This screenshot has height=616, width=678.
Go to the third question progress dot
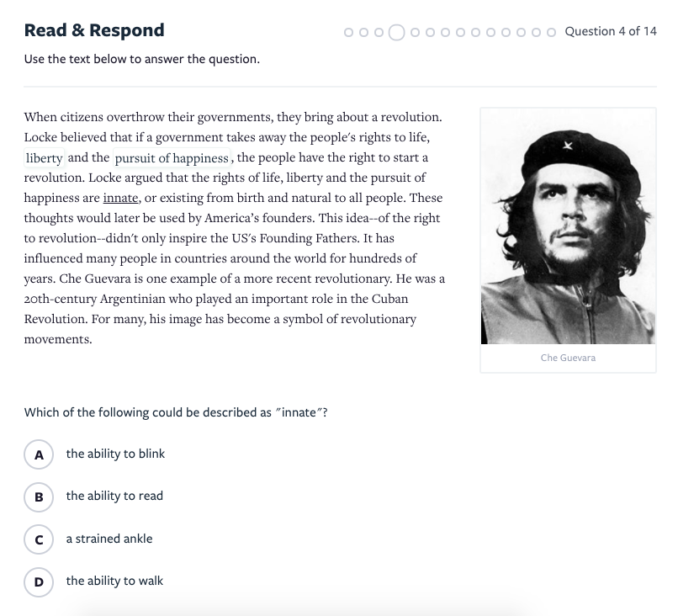click(379, 33)
